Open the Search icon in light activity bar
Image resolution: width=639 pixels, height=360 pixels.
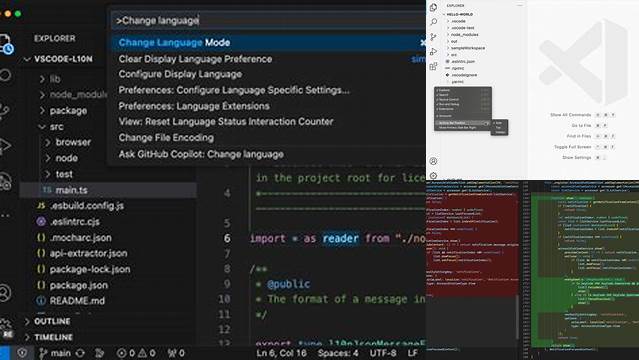pyautogui.click(x=434, y=22)
